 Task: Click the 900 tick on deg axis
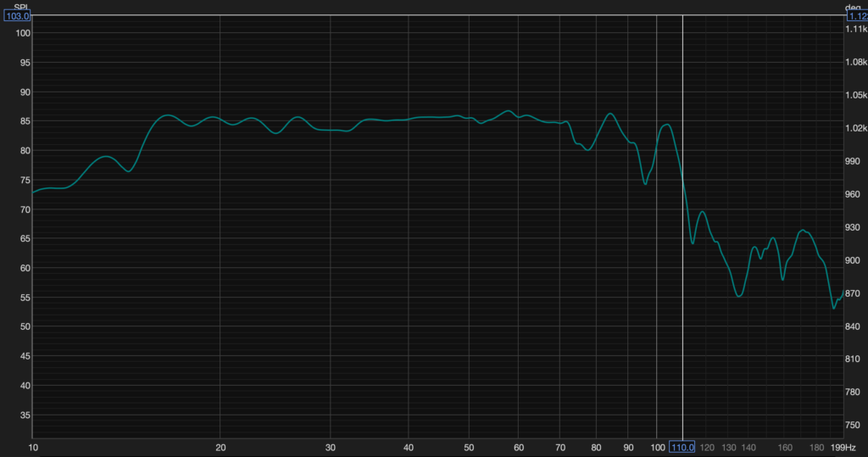853,260
